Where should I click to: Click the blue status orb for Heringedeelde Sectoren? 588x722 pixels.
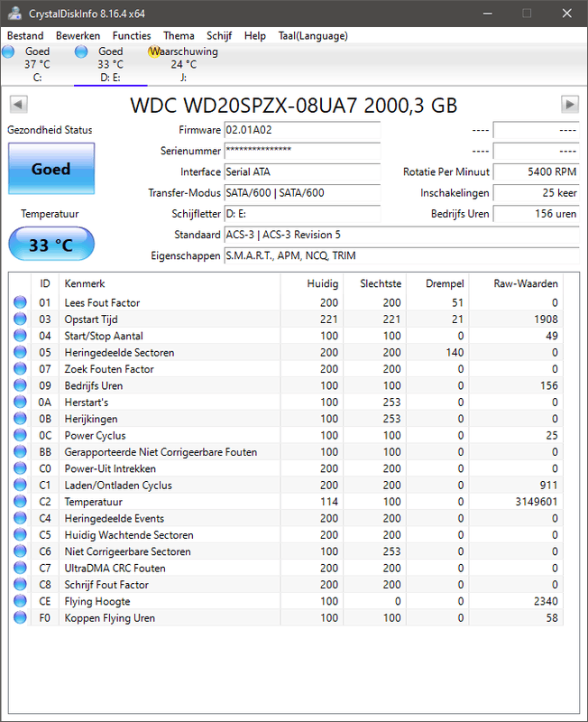coord(20,352)
